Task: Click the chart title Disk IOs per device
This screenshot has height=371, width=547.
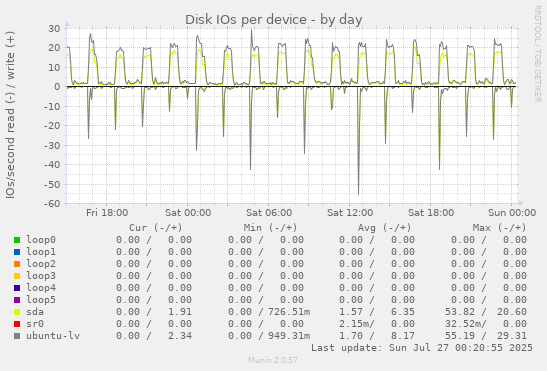Action: (x=274, y=20)
